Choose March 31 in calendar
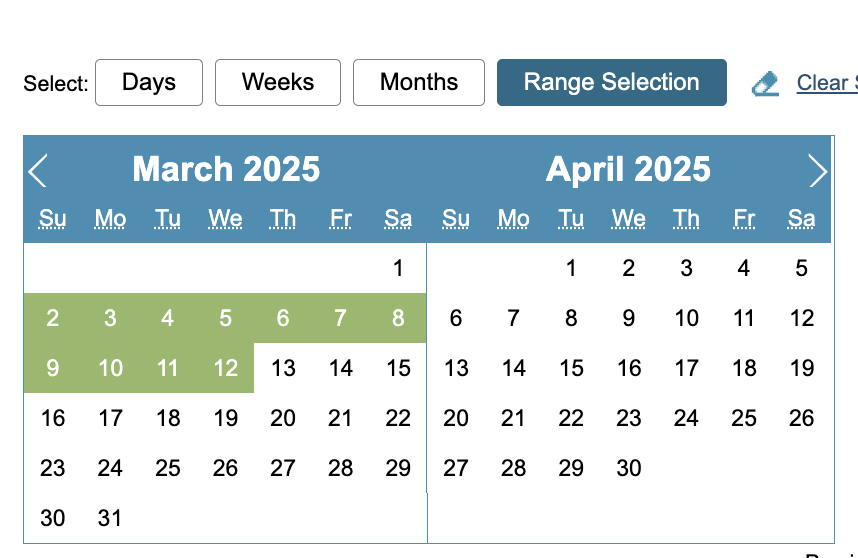 tap(110, 518)
